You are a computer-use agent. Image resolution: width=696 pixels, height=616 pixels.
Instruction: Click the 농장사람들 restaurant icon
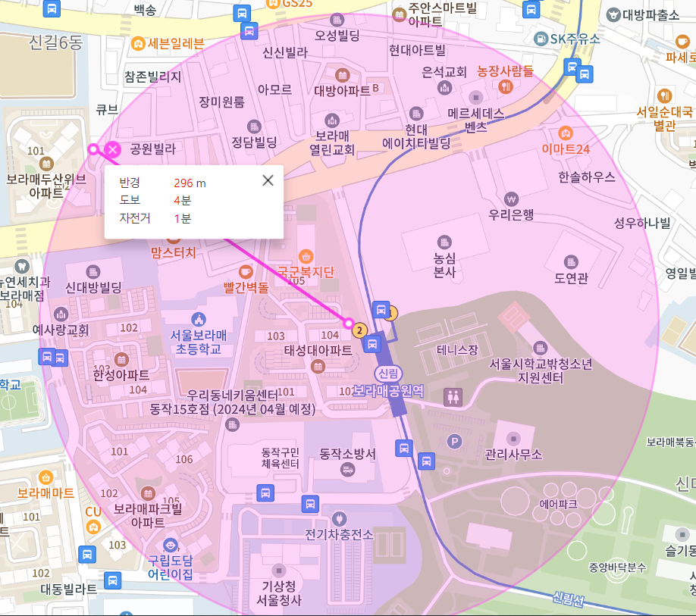[505, 87]
